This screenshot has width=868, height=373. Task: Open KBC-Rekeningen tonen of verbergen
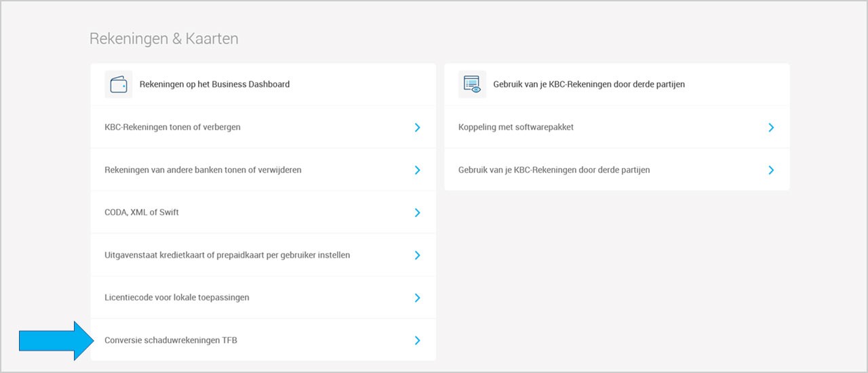point(263,127)
